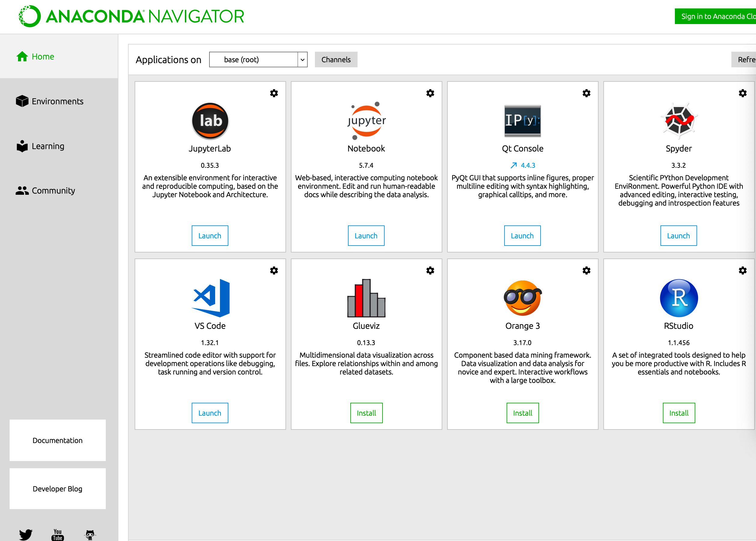This screenshot has height=541, width=756.
Task: Click the Notebook version 5.7.4
Action: 366,166
